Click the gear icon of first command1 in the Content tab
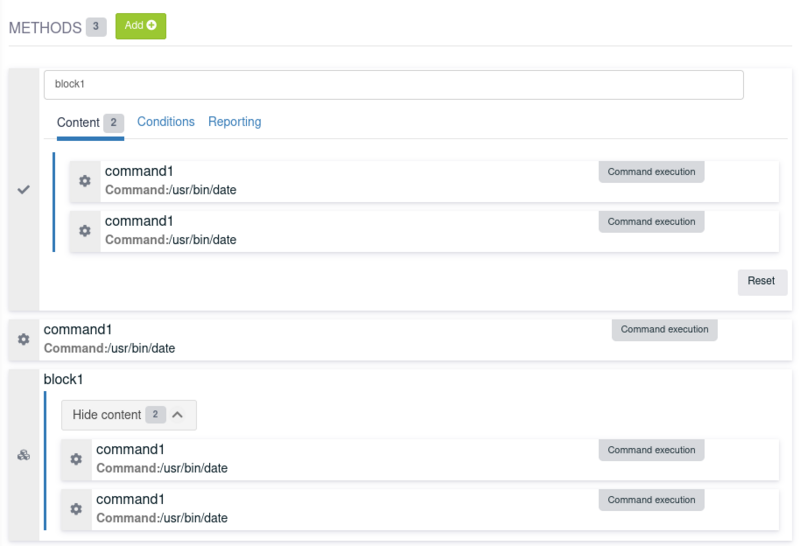 (x=85, y=181)
